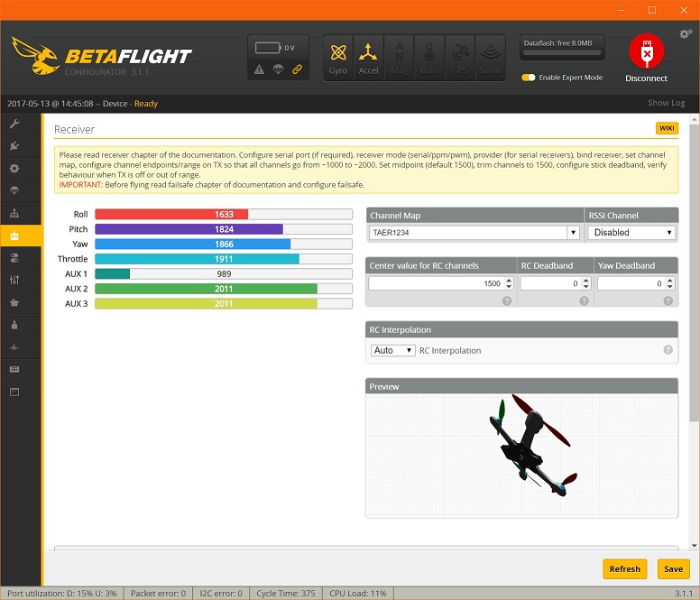Click the 'Packet error: 0' status text
Image resolution: width=700 pixels, height=600 pixels.
tap(158, 594)
